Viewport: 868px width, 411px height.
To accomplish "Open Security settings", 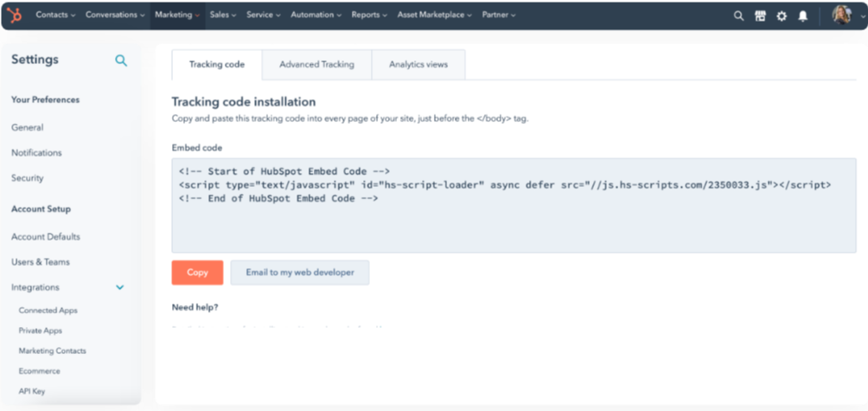I will tap(27, 178).
